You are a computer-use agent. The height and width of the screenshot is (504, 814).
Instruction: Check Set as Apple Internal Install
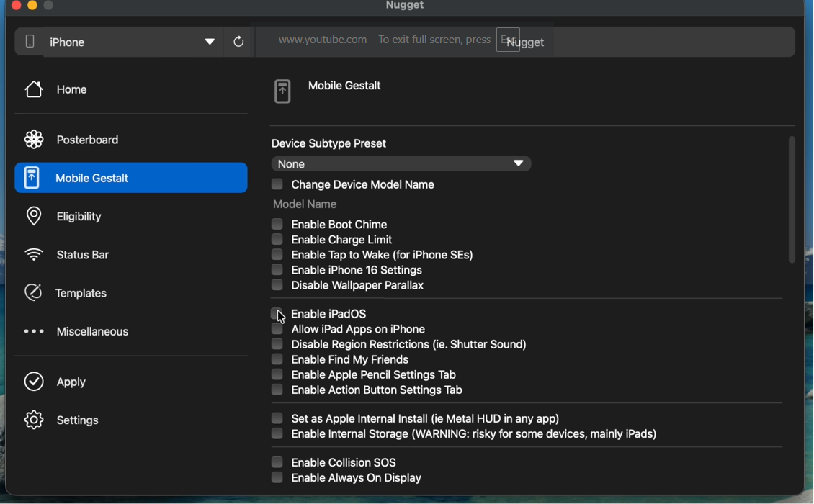click(x=277, y=418)
